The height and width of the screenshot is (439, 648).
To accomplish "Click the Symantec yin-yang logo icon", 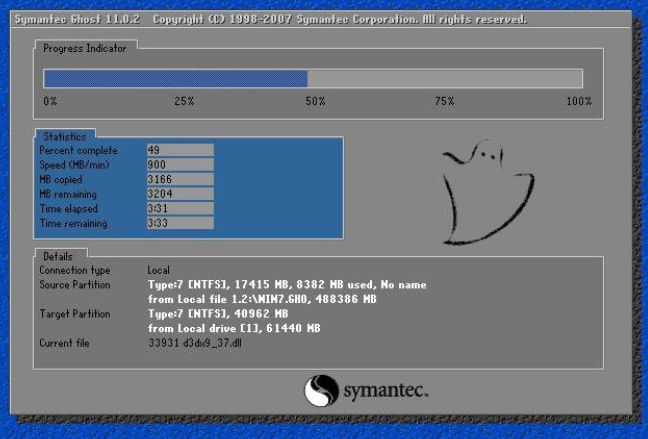I will point(321,390).
